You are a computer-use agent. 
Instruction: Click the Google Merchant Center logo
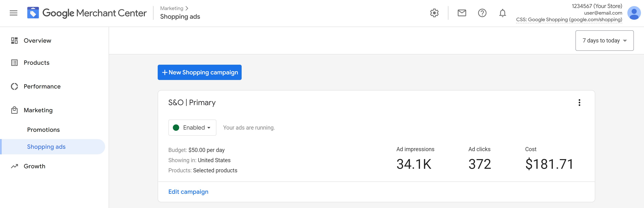pos(87,13)
